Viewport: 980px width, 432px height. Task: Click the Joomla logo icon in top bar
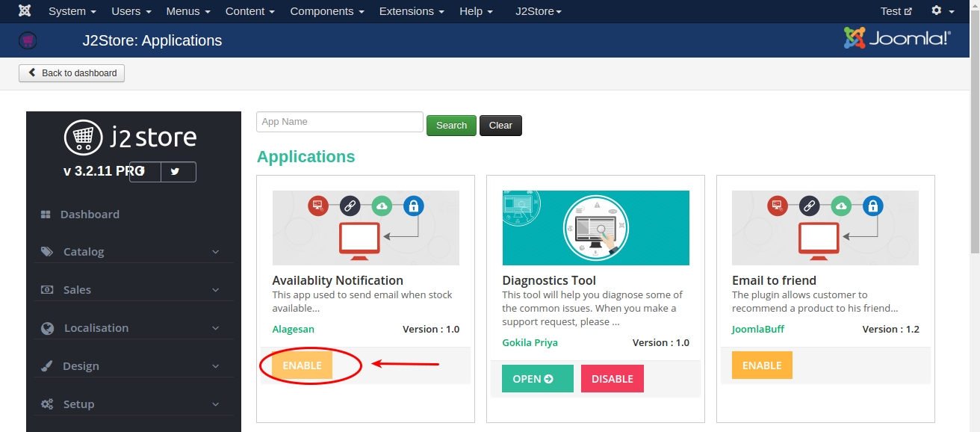(25, 11)
